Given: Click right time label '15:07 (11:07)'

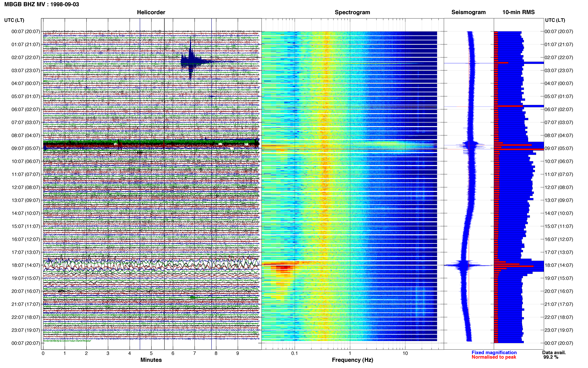Looking at the screenshot, I should [559, 226].
